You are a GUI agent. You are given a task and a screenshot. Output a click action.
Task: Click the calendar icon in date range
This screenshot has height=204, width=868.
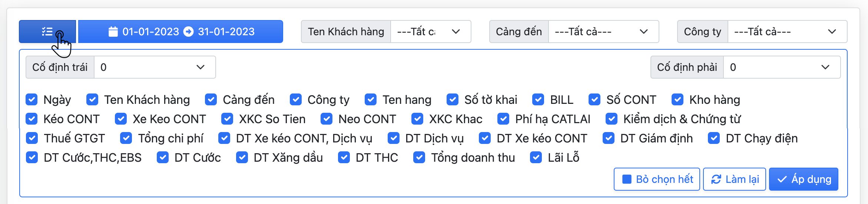pyautogui.click(x=113, y=32)
